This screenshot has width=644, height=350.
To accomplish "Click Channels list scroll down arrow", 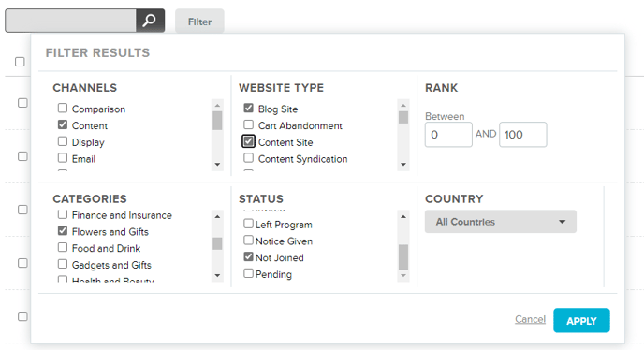I will pyautogui.click(x=217, y=165).
